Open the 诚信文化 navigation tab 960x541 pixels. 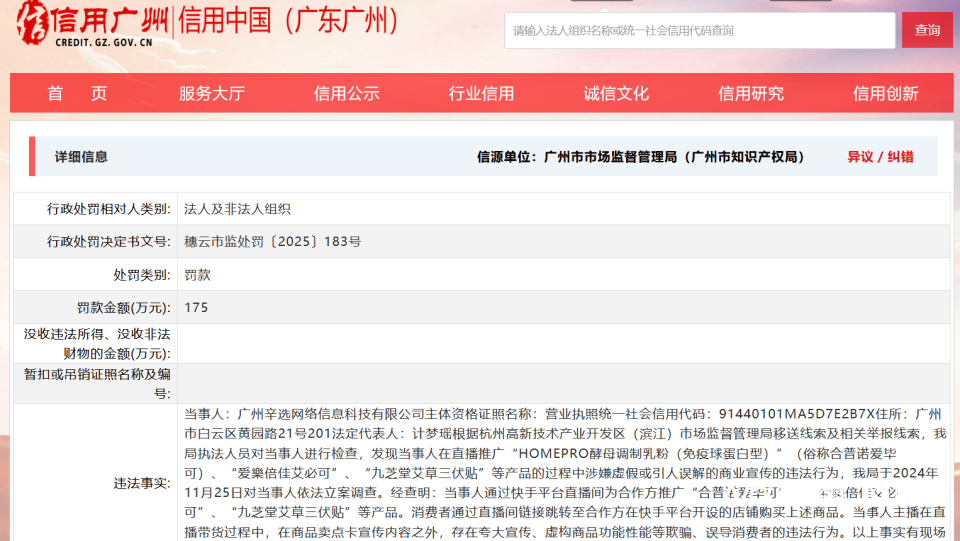(x=616, y=93)
